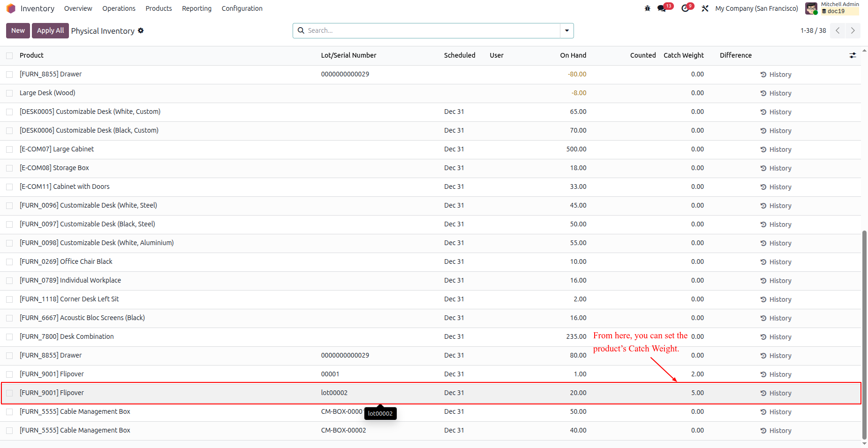Open the Configuration menu
This screenshot has height=448, width=868.
pos(242,8)
